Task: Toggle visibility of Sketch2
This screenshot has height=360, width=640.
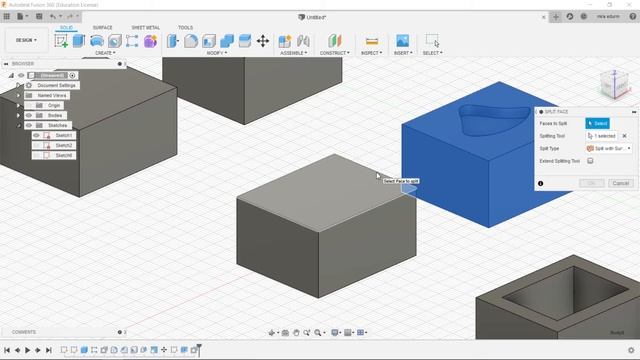Action: point(37,145)
